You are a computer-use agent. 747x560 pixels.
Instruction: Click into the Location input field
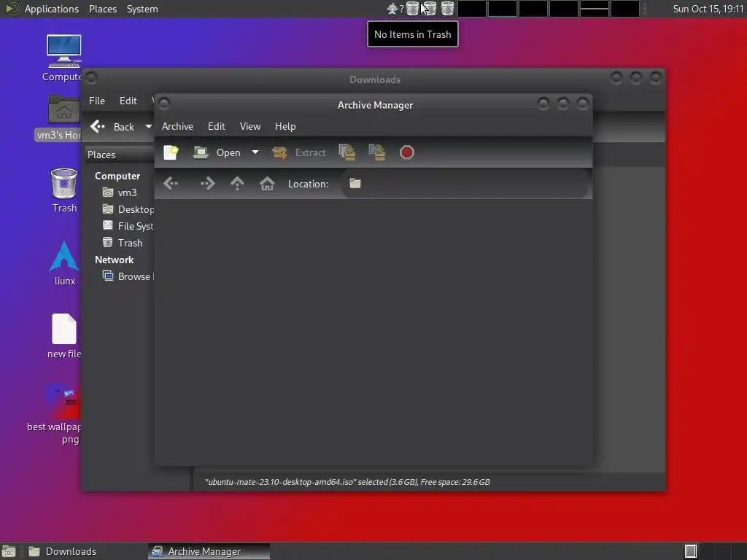pos(465,183)
